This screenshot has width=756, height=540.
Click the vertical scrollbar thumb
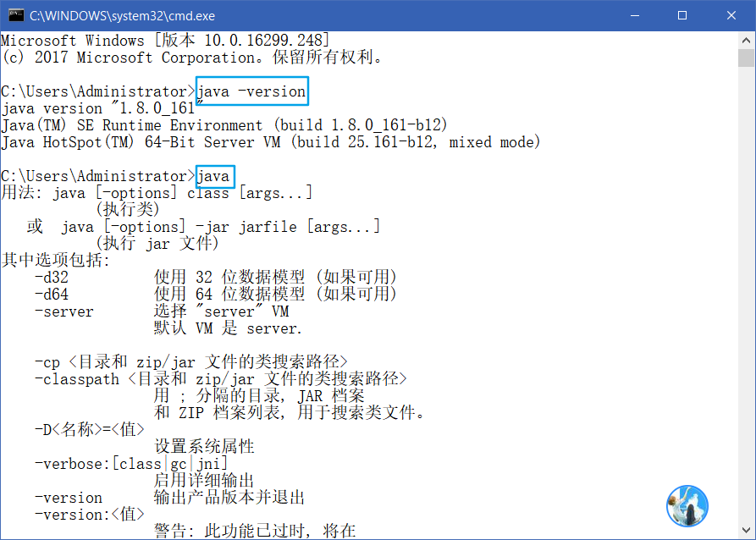click(746, 58)
